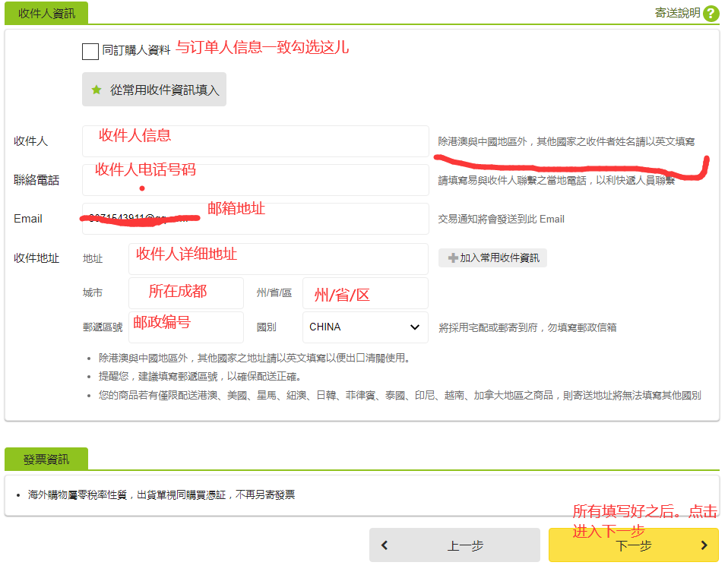Click the CHINA dropdown chevron arrow
The image size is (728, 575).
[414, 327]
